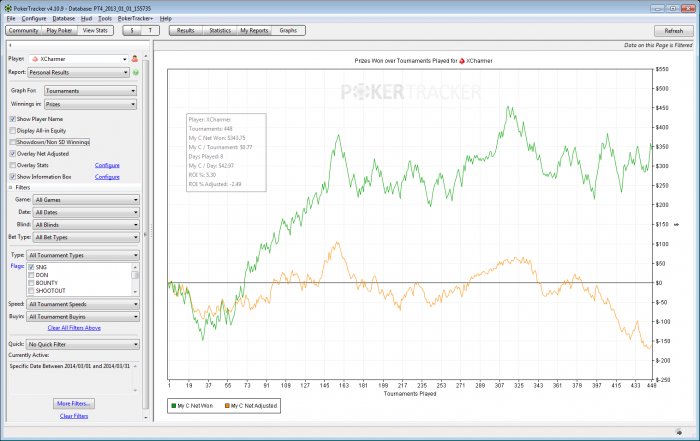
Task: Collapse the sidebar using the top-left arrow
Action: 10,45
